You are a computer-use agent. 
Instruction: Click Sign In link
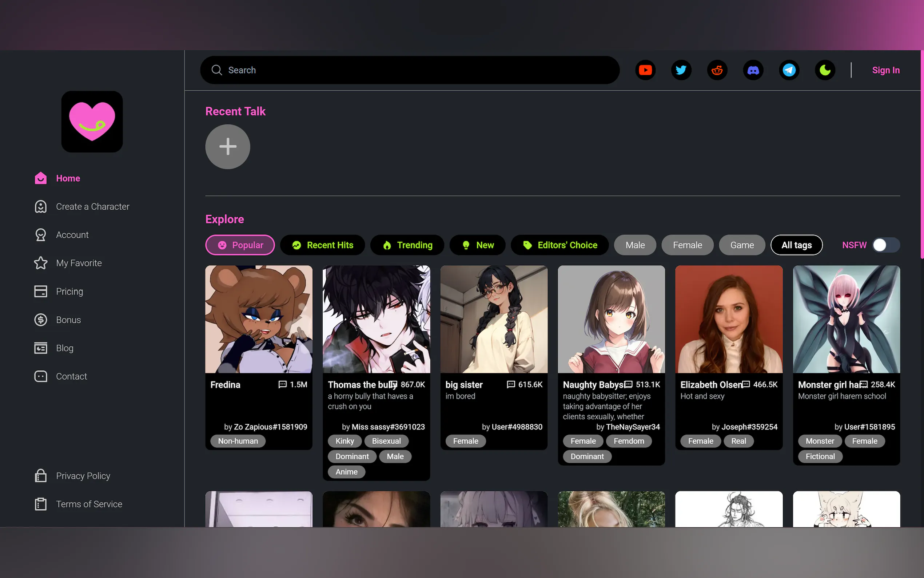[885, 70]
